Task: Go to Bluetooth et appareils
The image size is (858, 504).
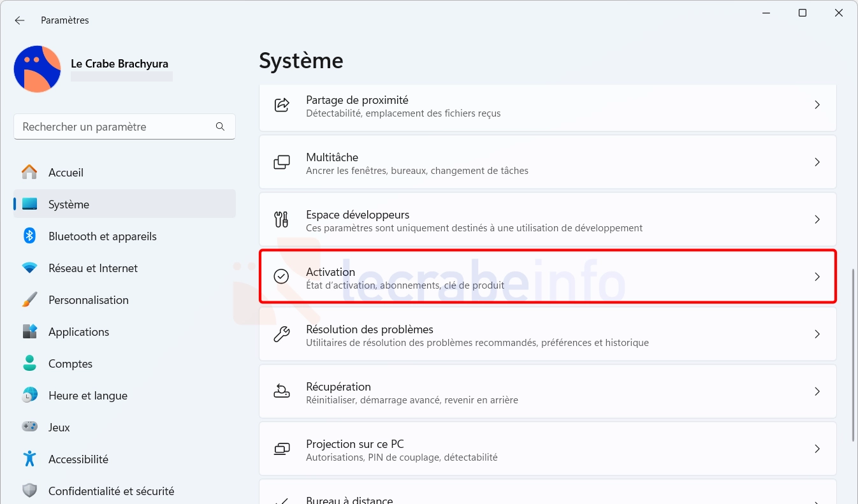Action: click(x=103, y=236)
